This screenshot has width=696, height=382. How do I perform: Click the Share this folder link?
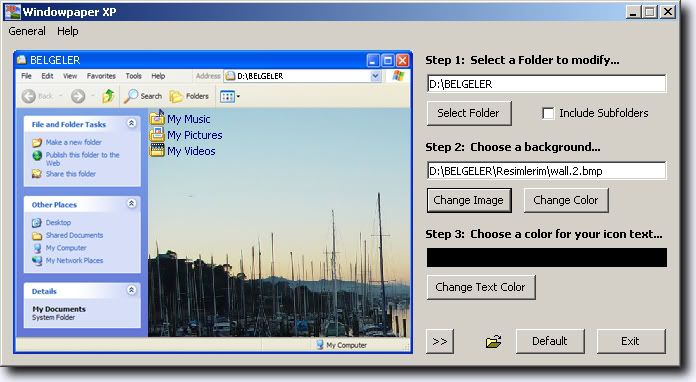71,174
